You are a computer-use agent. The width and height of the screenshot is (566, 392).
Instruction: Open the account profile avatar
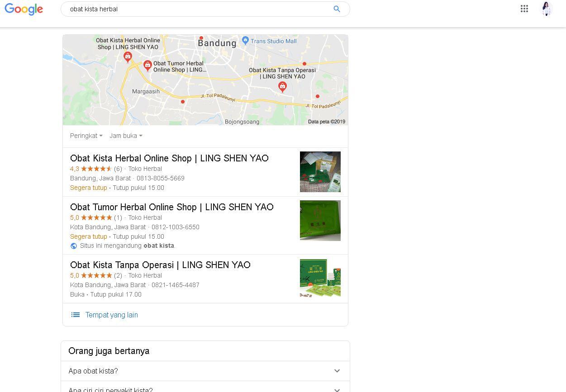[547, 9]
